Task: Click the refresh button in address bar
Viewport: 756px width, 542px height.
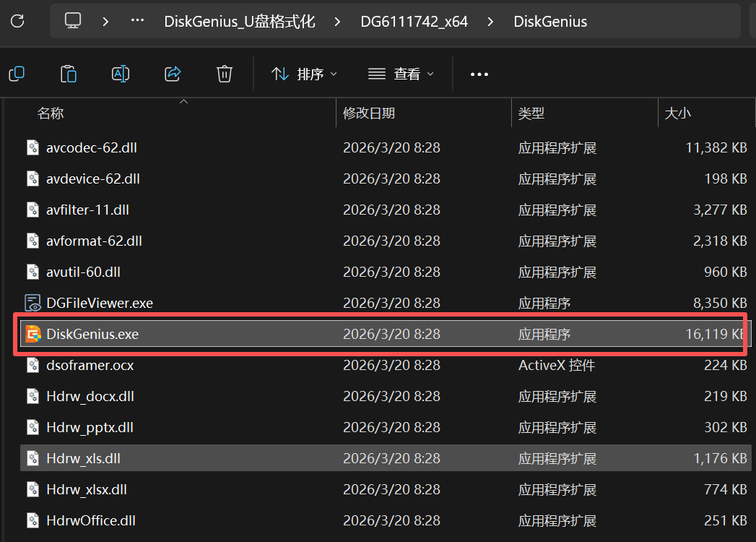Action: tap(17, 21)
